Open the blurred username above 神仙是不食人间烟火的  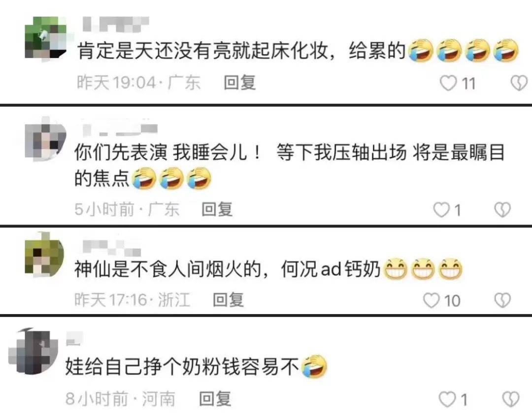(112, 248)
